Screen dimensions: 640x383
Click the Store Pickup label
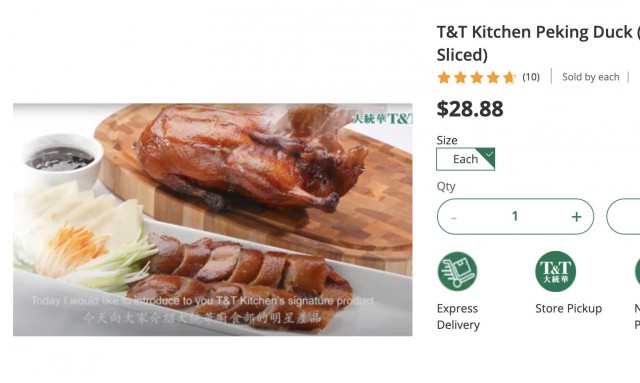coord(569,309)
